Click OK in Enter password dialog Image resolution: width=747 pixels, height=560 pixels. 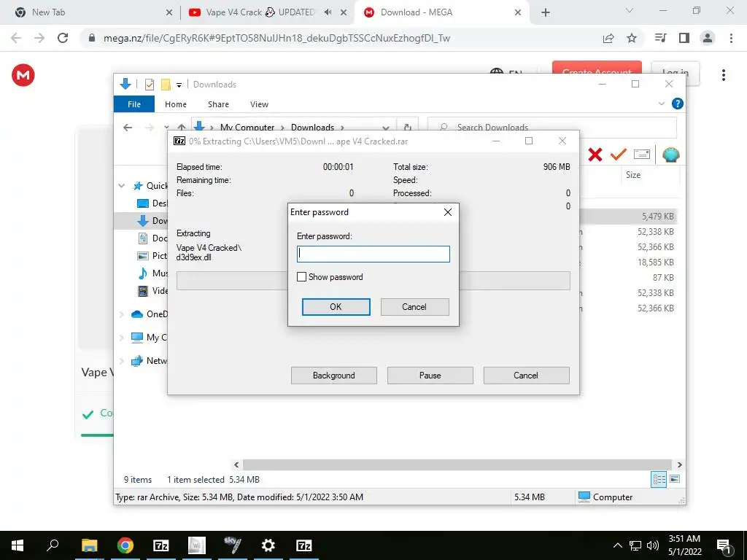[336, 307]
